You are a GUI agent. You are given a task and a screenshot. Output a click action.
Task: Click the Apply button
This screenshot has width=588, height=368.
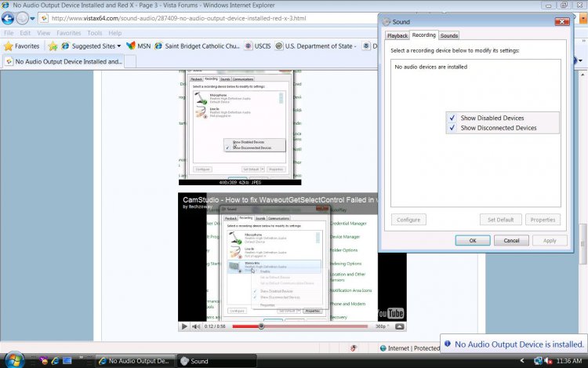tap(550, 240)
